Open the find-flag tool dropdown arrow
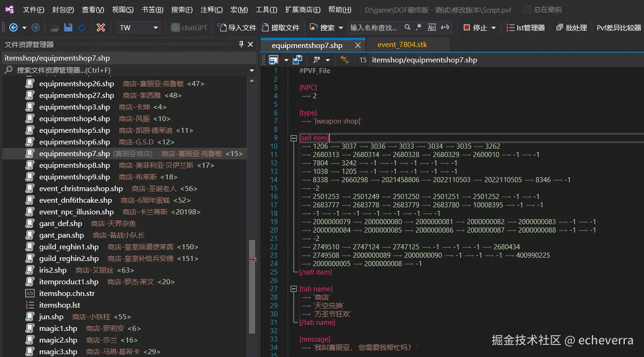Screen dimensions: 644x357 [x=327, y=60]
